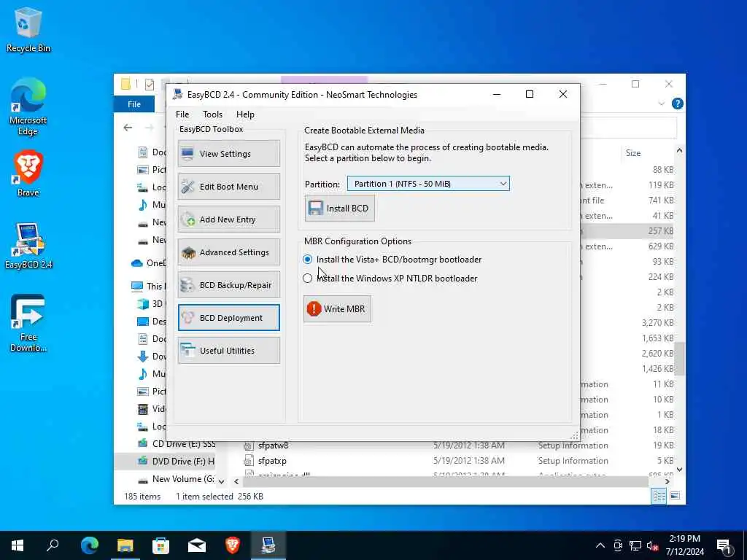Open the Partition dropdown list

(428, 183)
